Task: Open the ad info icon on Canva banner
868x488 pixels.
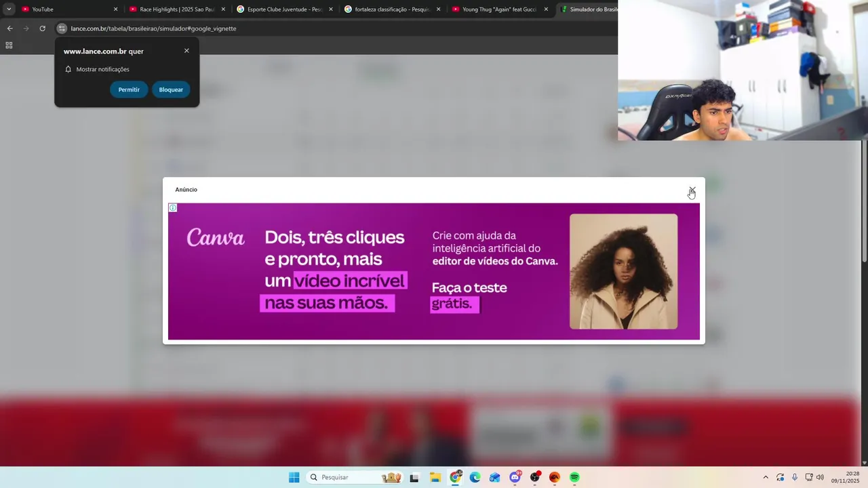Action: coord(173,208)
